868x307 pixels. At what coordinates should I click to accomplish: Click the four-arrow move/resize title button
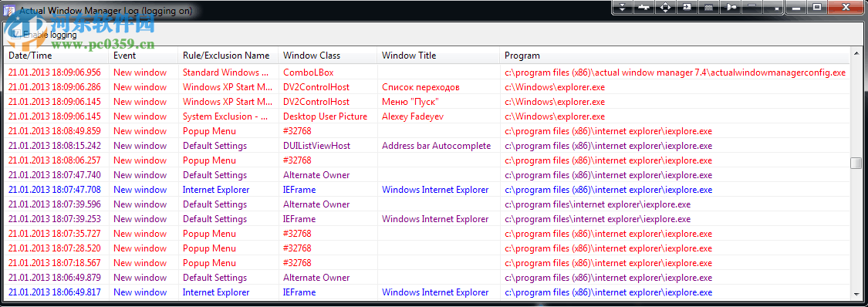point(665,7)
